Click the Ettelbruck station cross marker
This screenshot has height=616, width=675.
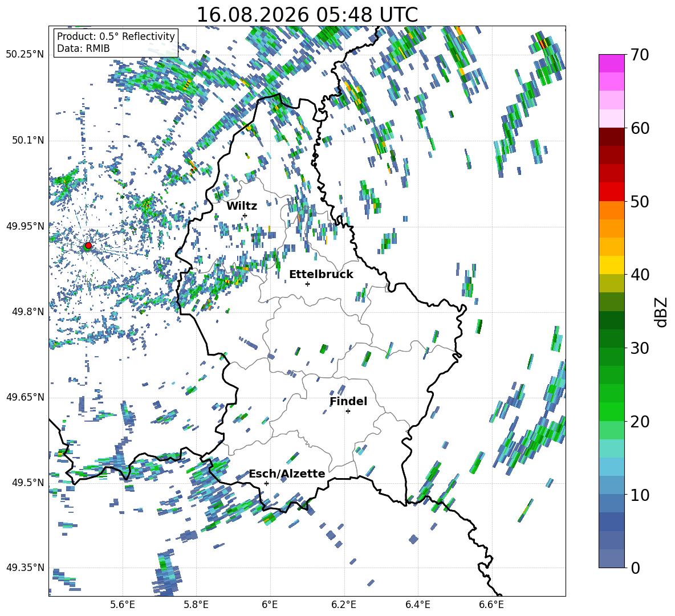click(x=307, y=284)
